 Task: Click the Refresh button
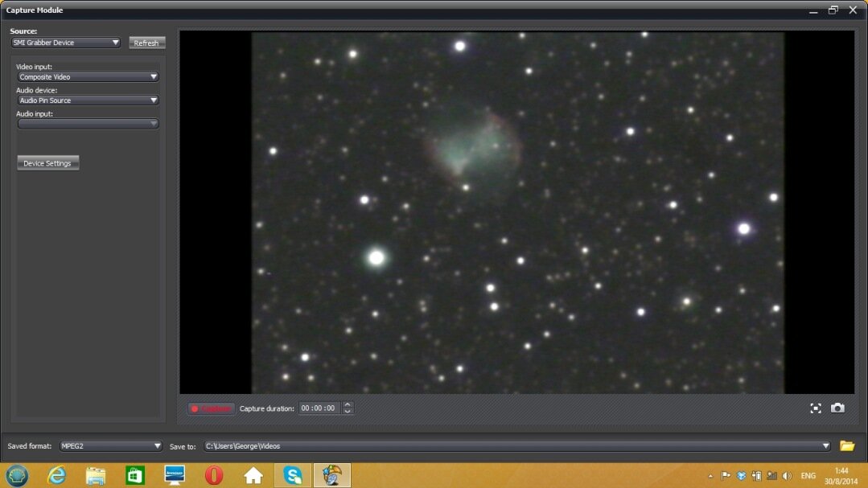tap(146, 43)
